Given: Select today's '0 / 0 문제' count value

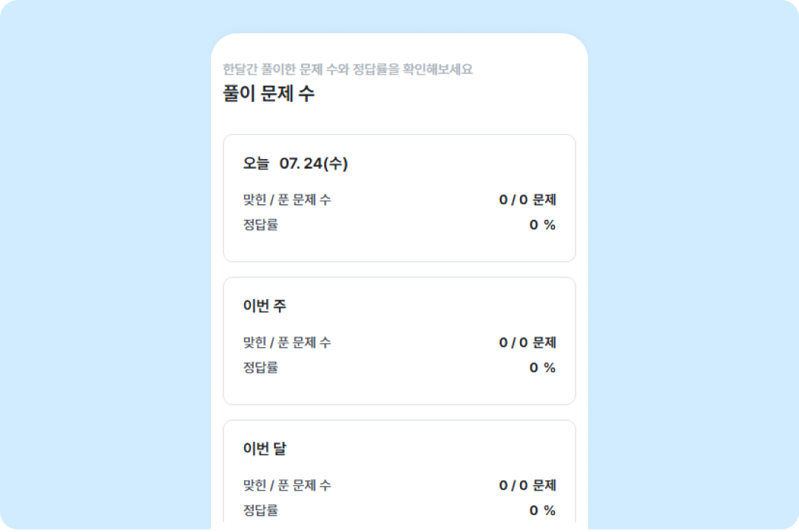Looking at the screenshot, I should click(x=527, y=200).
